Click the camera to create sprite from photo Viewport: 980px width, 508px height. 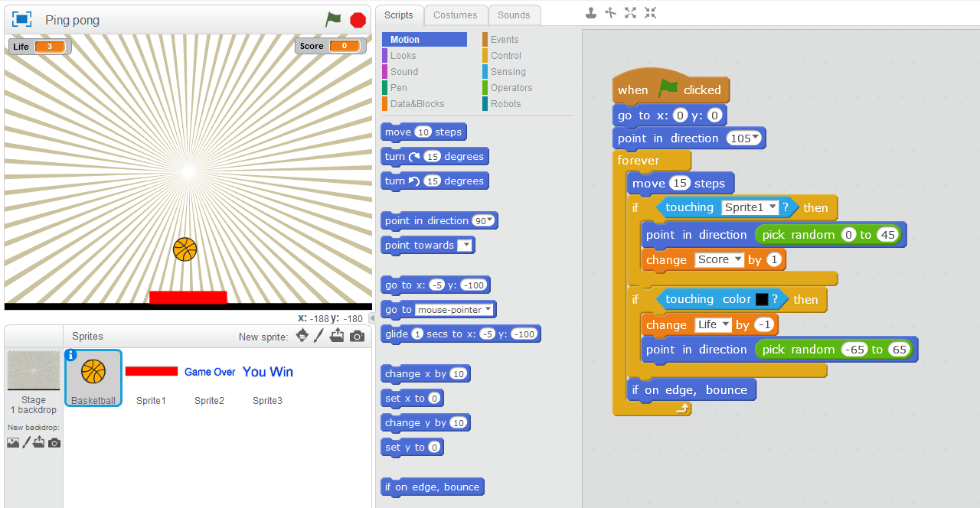point(357,335)
